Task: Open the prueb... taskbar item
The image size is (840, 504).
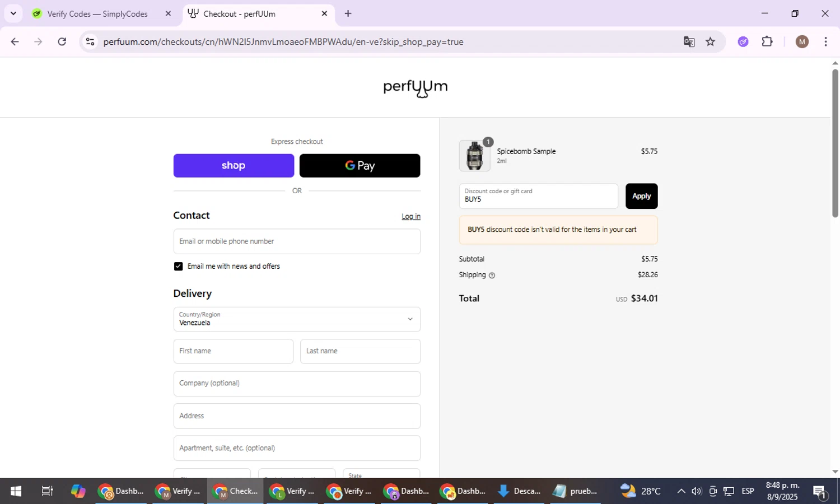Action: point(575,491)
